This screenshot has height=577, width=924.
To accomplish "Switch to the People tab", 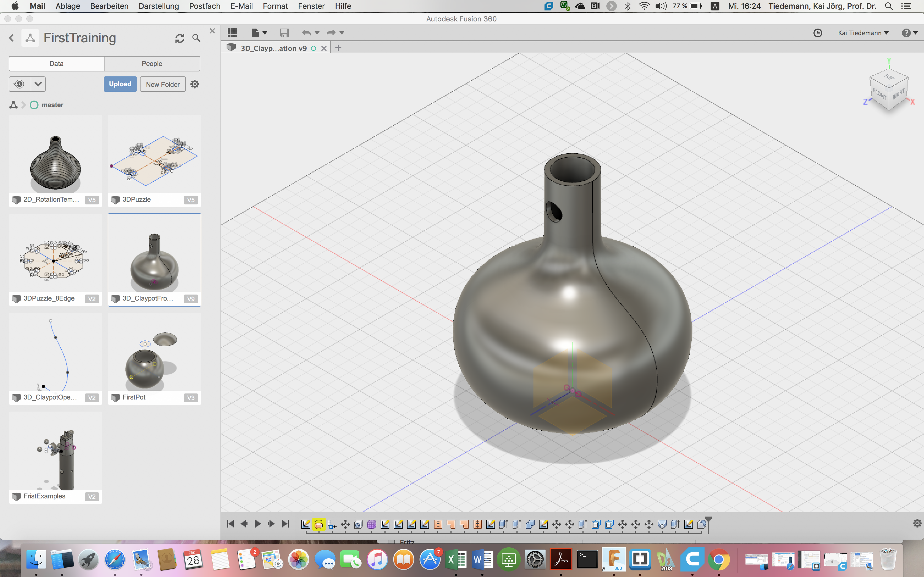I will pyautogui.click(x=152, y=64).
